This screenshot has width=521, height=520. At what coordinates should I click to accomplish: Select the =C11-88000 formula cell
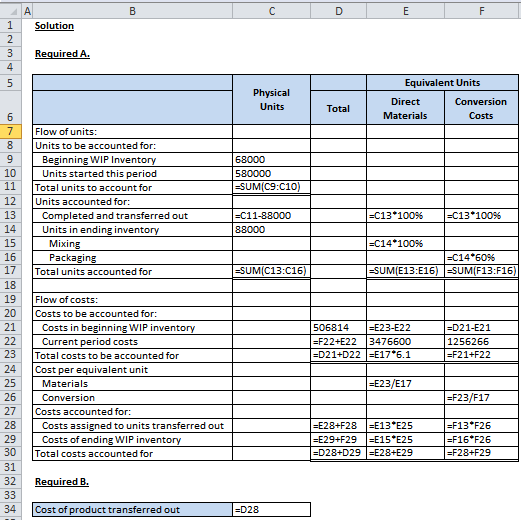click(271, 216)
